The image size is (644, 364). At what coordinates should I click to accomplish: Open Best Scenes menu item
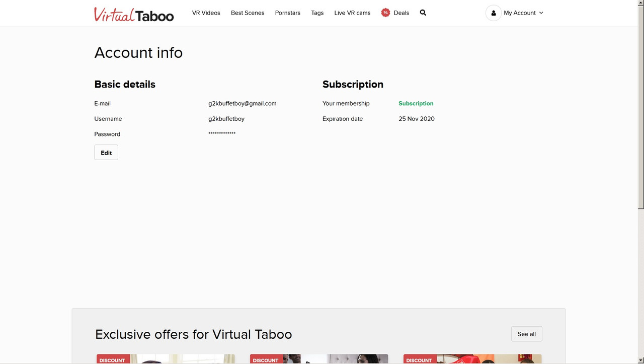click(248, 13)
